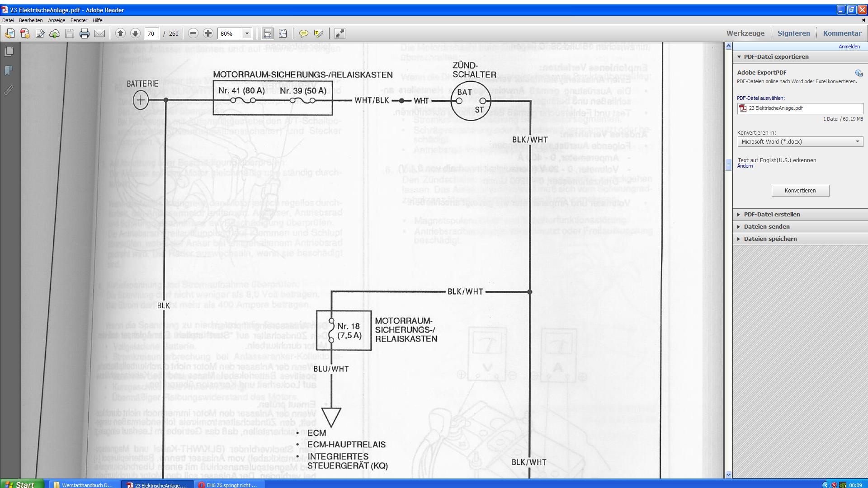Open bookmarks panel in left sidebar

click(x=9, y=71)
